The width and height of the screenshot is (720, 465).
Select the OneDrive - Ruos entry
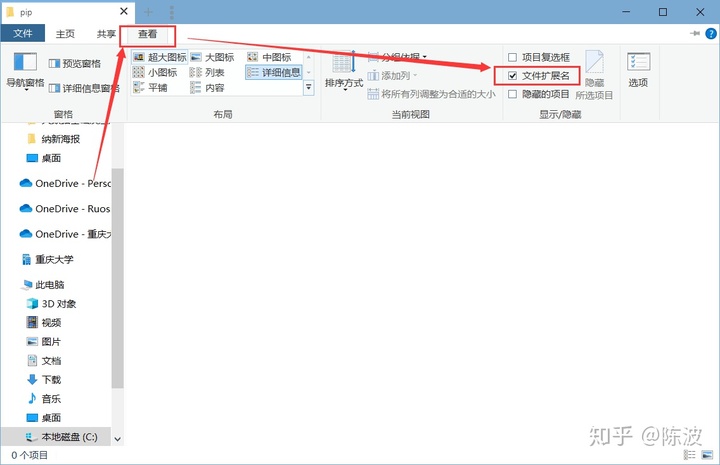[x=65, y=208]
